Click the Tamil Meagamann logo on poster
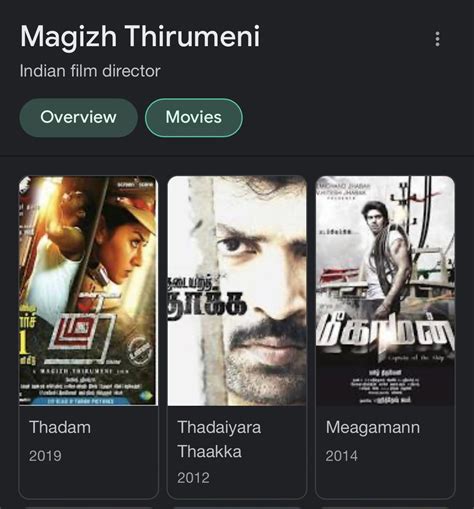The image size is (474, 509). click(x=385, y=337)
